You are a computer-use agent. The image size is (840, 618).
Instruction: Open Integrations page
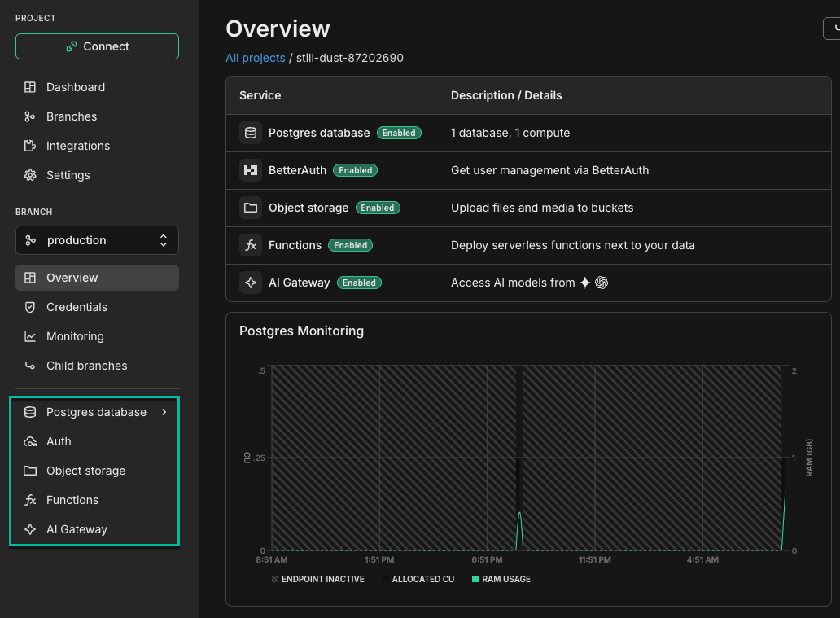tap(97, 146)
